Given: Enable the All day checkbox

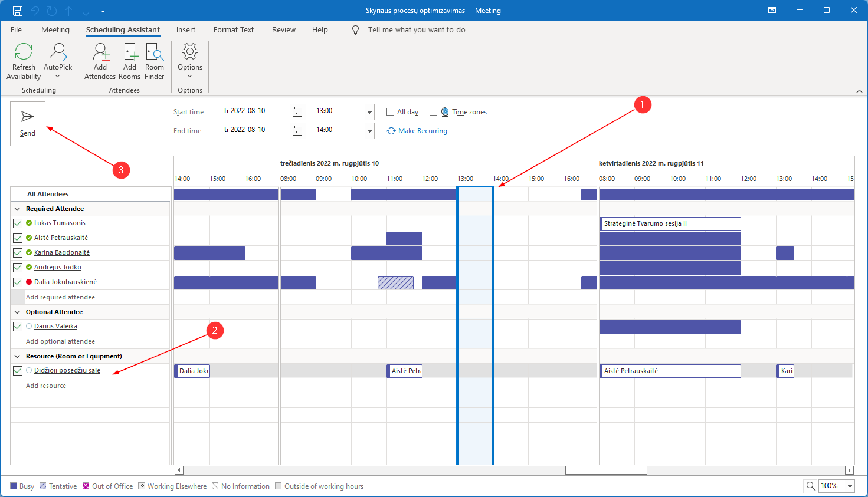Looking at the screenshot, I should coord(390,112).
